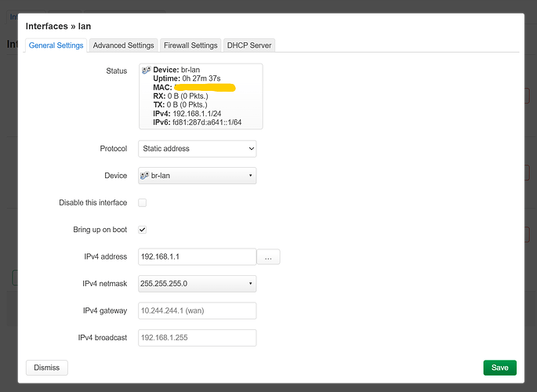Open the Protocol dropdown showing Static address

click(x=197, y=148)
